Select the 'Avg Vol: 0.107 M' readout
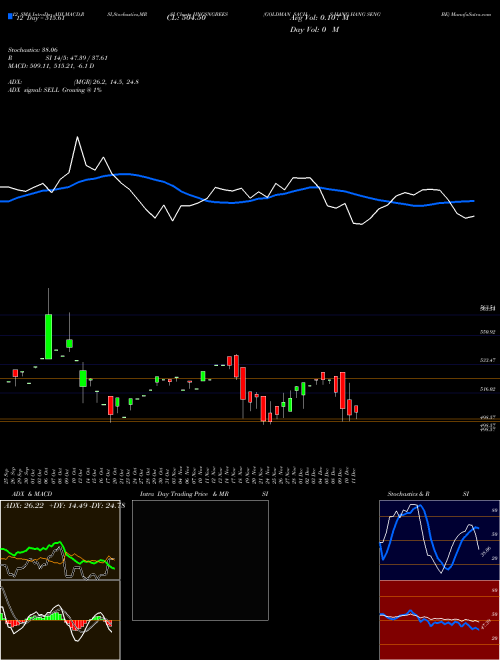500x660 pixels. click(319, 18)
